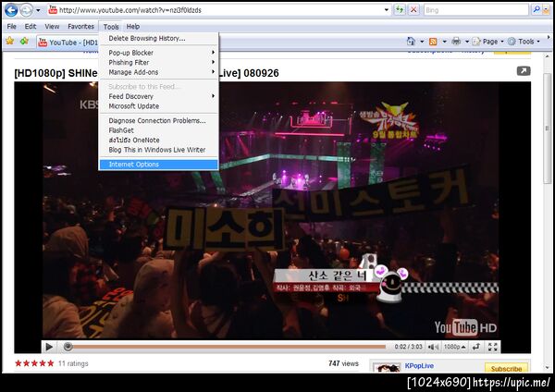Screen dimensions: 555x392
Task: Click the YouTube favicon in address bar
Action: (x=53, y=9)
